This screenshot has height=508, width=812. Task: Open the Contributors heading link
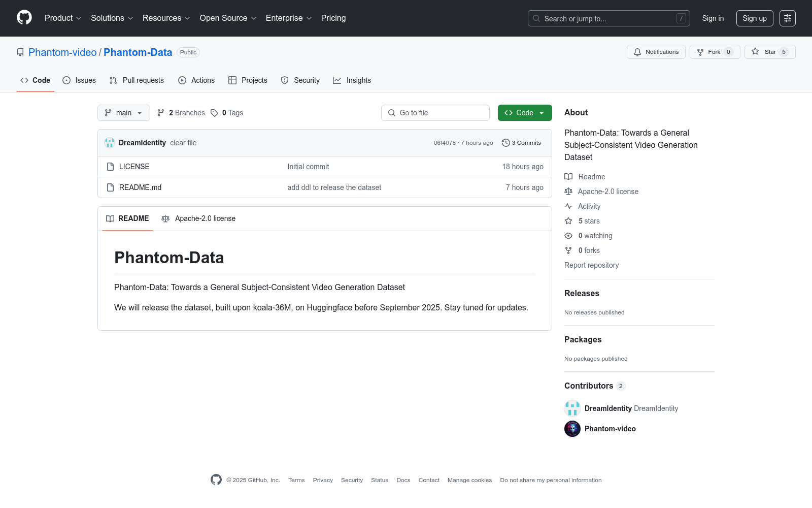[595, 386]
